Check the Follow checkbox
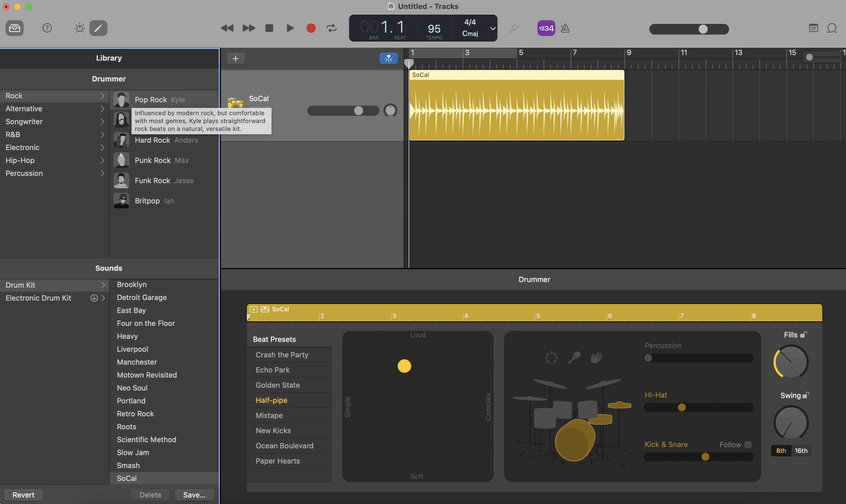Image resolution: width=846 pixels, height=504 pixels. click(x=748, y=444)
